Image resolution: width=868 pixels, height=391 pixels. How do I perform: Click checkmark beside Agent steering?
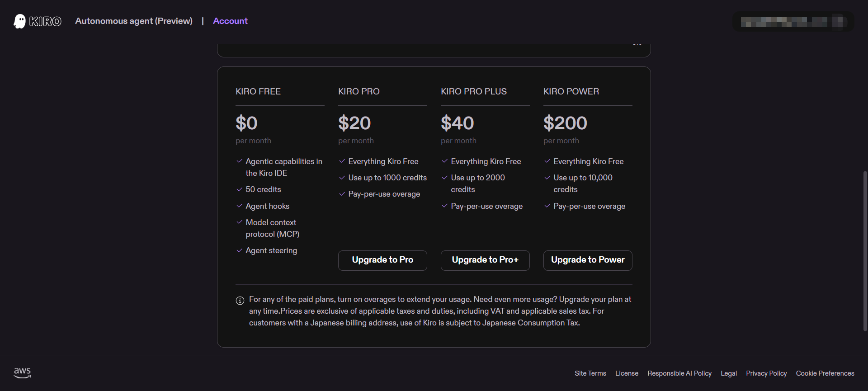240,250
